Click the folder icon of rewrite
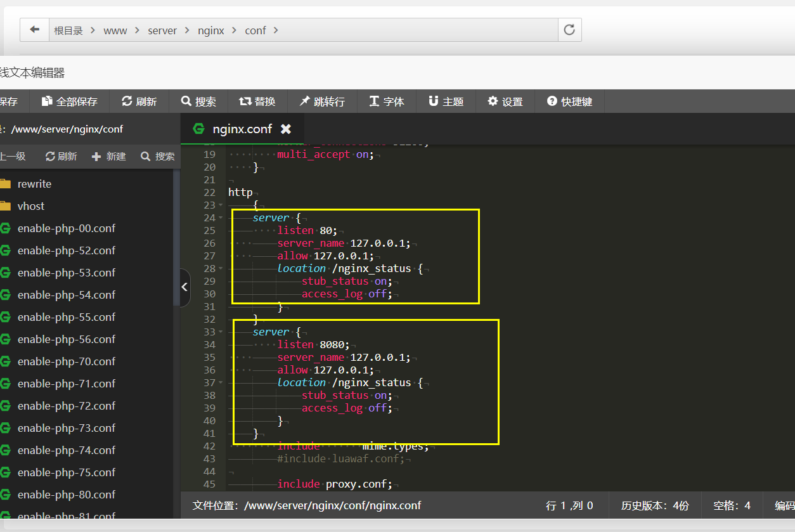This screenshot has width=795, height=532. coord(6,184)
